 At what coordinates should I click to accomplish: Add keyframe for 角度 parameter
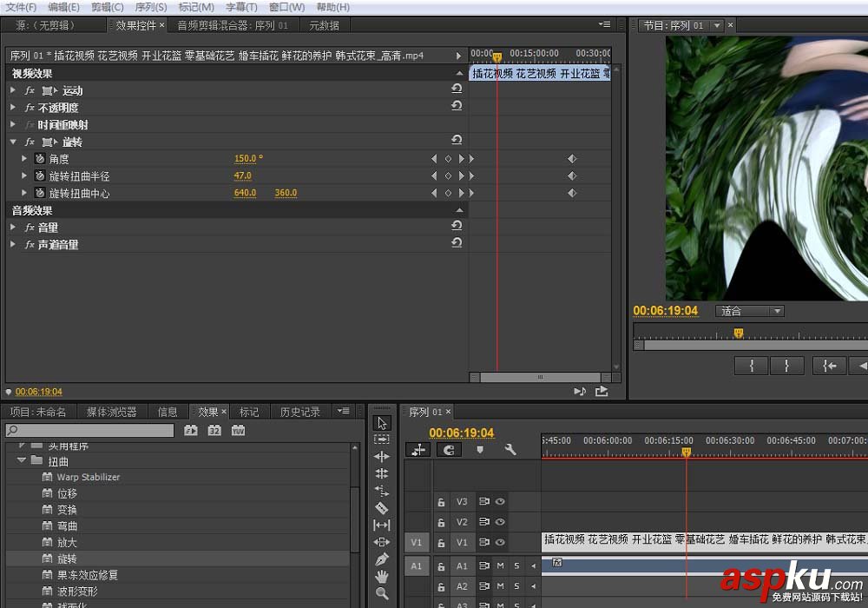[448, 159]
